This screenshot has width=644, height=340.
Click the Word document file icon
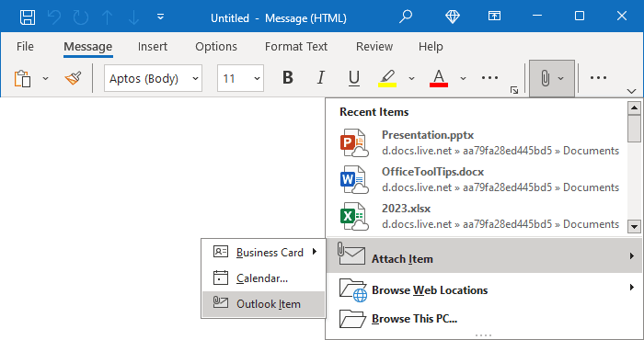[x=354, y=179]
